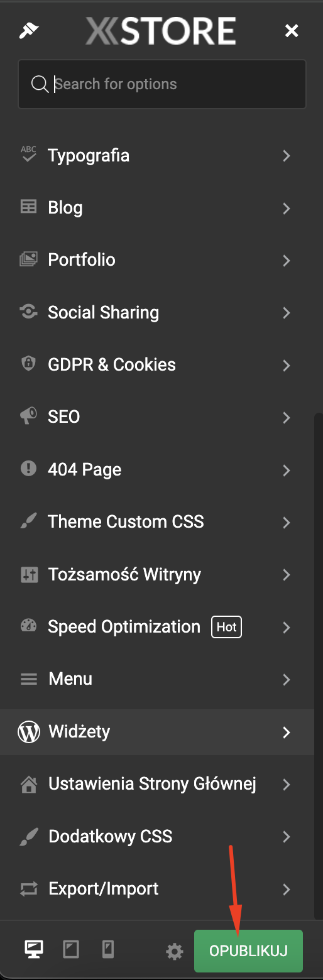Open the Portfolio options

click(157, 260)
